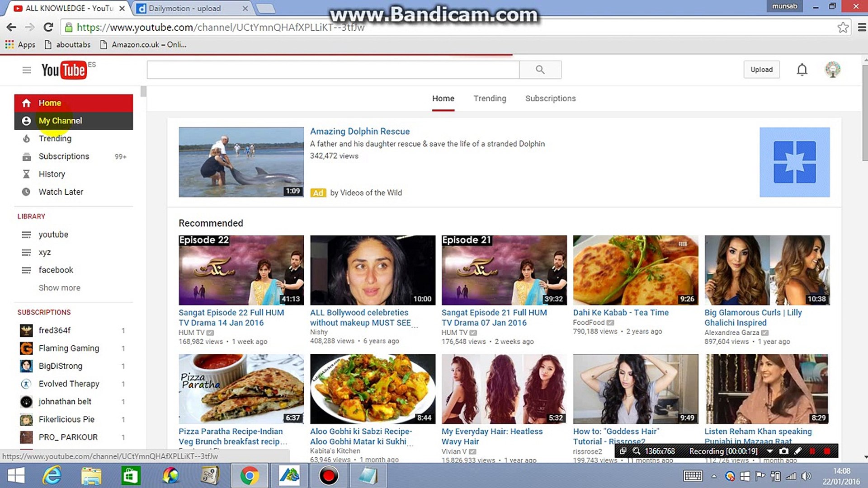The height and width of the screenshot is (488, 868).
Task: Open the Pizza Paratha video thumbnail
Action: click(x=241, y=389)
